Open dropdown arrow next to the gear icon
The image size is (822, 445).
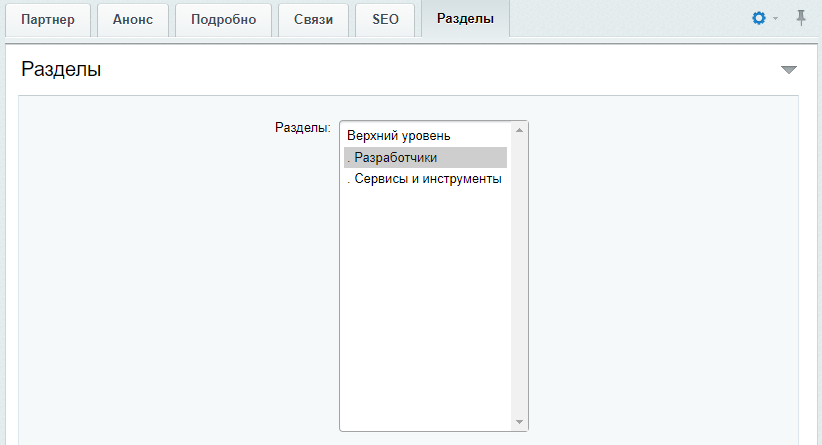pyautogui.click(x=775, y=19)
